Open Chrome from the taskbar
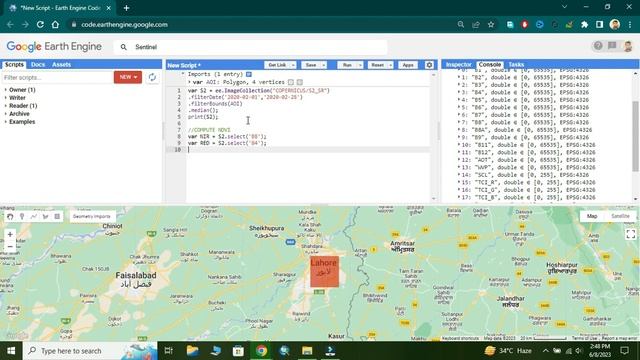This screenshot has width=640, height=360. (x=262, y=351)
